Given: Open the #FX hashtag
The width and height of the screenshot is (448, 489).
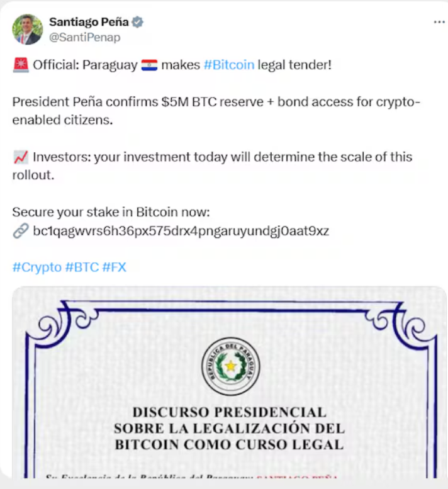Looking at the screenshot, I should pyautogui.click(x=114, y=267).
